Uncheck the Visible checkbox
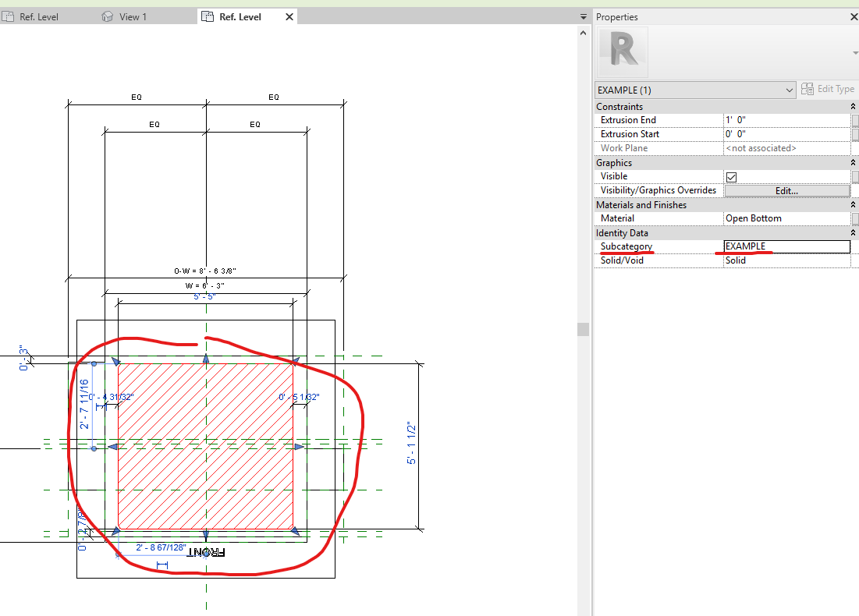 (x=731, y=177)
